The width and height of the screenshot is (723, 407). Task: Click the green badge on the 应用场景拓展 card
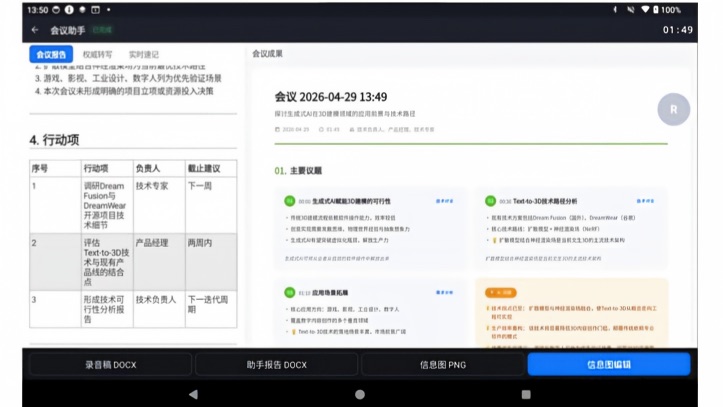290,292
